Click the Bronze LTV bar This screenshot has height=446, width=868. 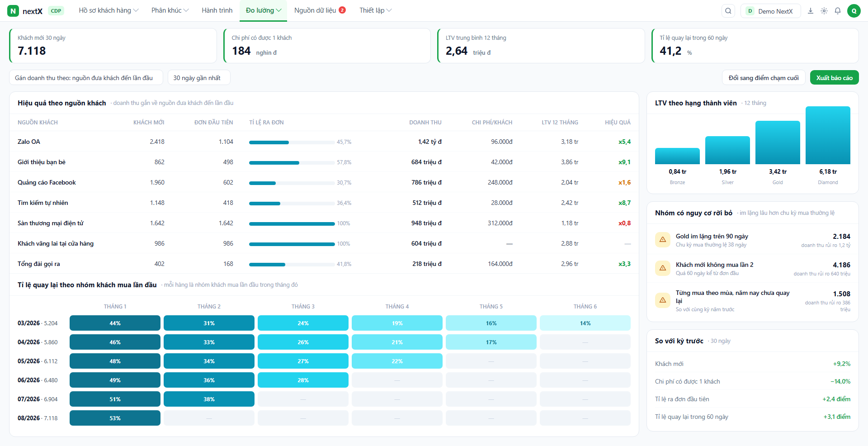677,156
